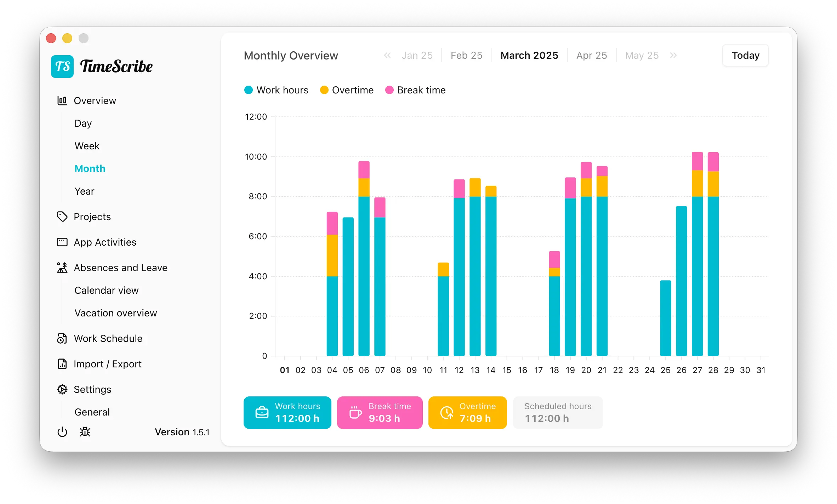Click the Import / Export file icon

(62, 364)
